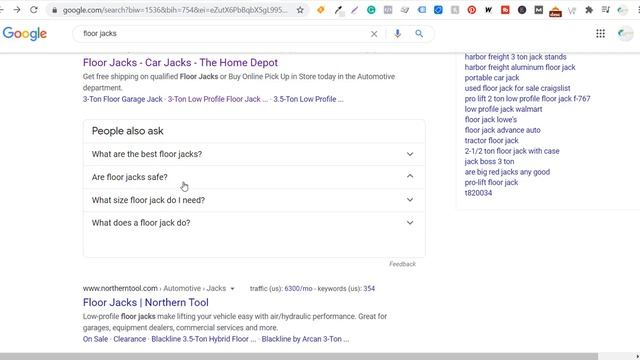
Task: Start voice search with microphone
Action: (397, 34)
